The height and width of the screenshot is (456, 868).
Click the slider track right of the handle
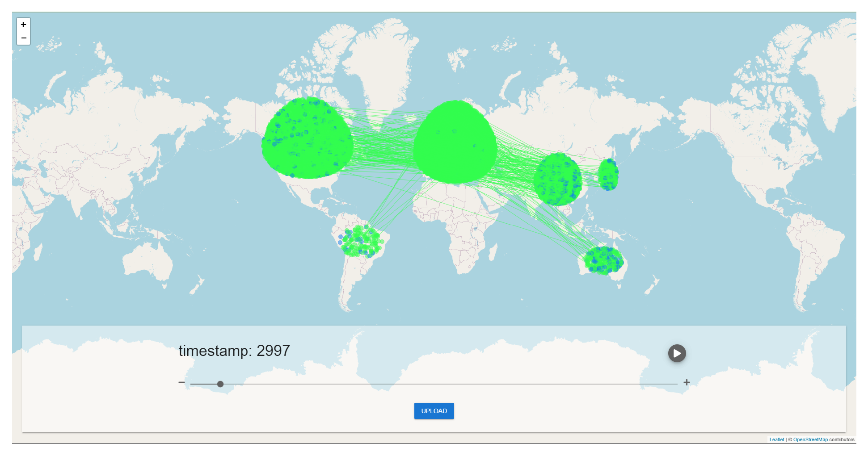point(447,384)
